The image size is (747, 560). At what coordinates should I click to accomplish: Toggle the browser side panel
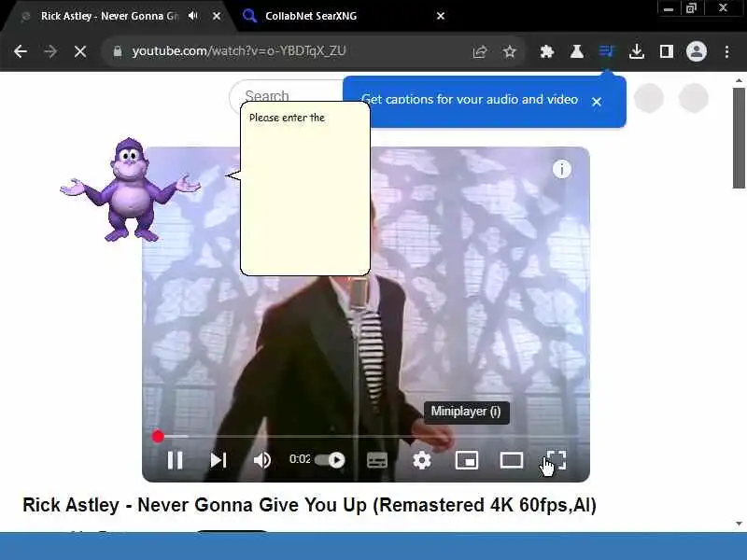[x=666, y=51]
